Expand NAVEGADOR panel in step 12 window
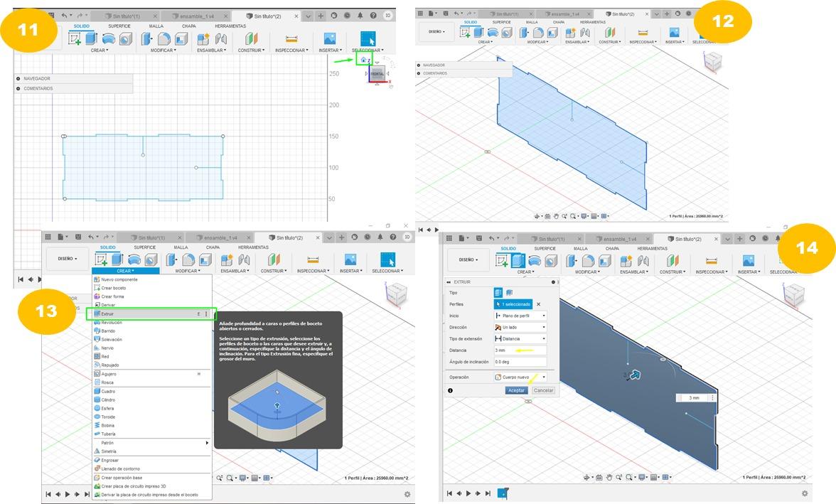 coord(419,65)
